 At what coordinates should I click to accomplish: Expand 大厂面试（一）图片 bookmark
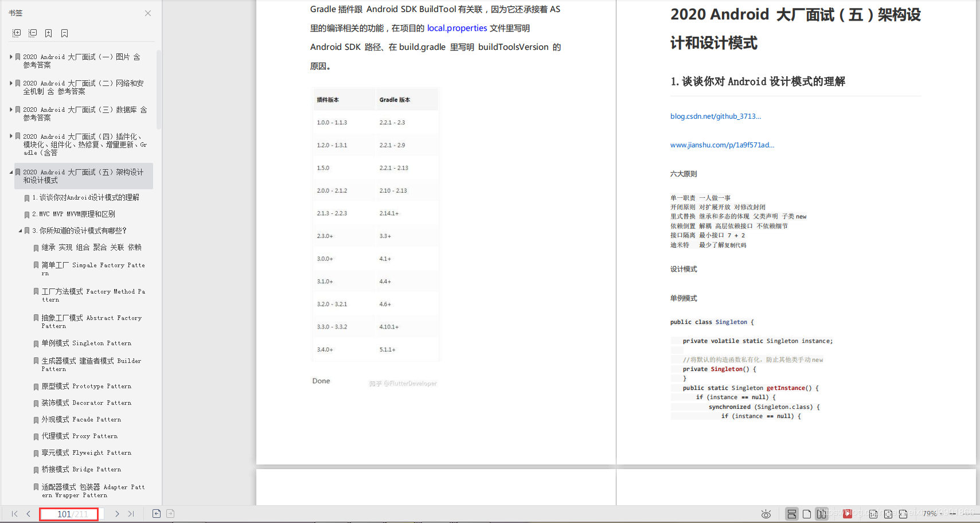[x=11, y=57]
